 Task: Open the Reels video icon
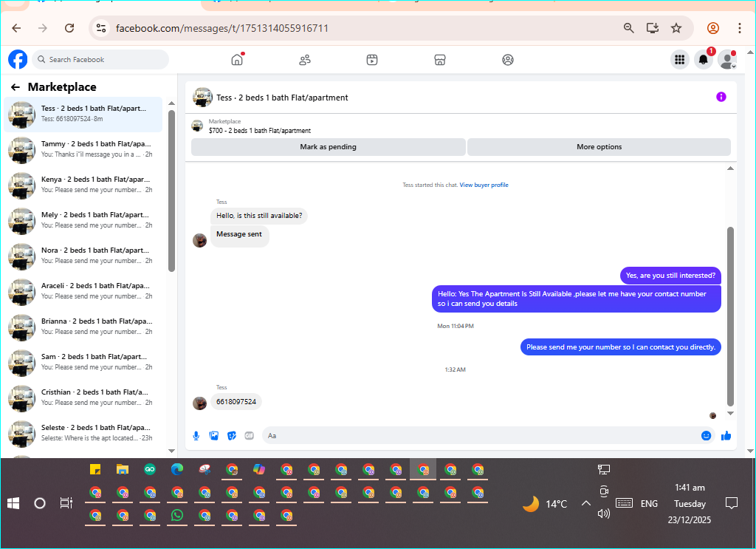pyautogui.click(x=372, y=60)
